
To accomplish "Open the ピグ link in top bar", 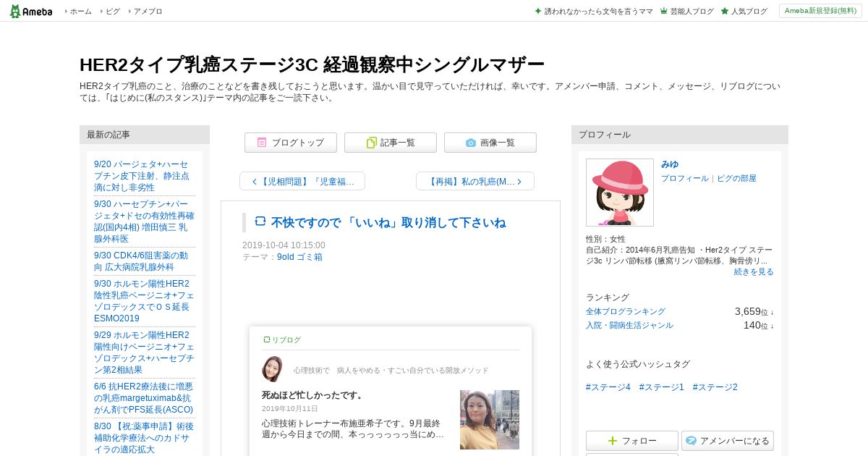I will (x=113, y=11).
